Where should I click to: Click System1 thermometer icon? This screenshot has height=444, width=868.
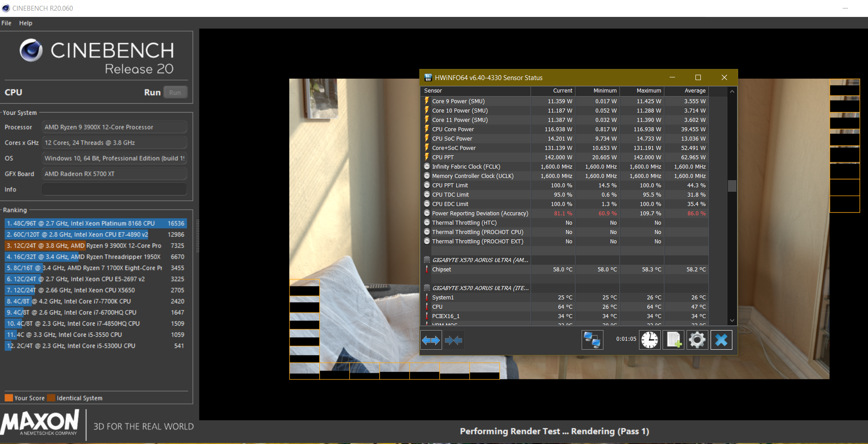coord(427,297)
